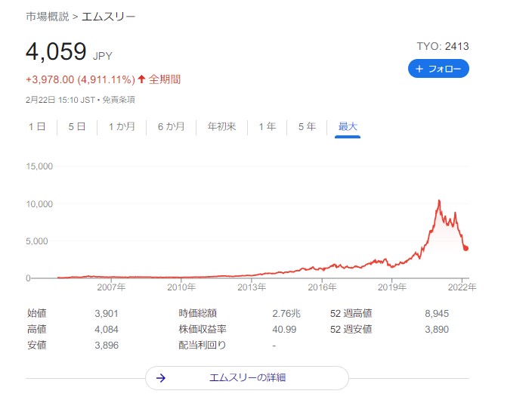
Task: Open the エムスリーの詳細 details link
Action: (x=247, y=377)
